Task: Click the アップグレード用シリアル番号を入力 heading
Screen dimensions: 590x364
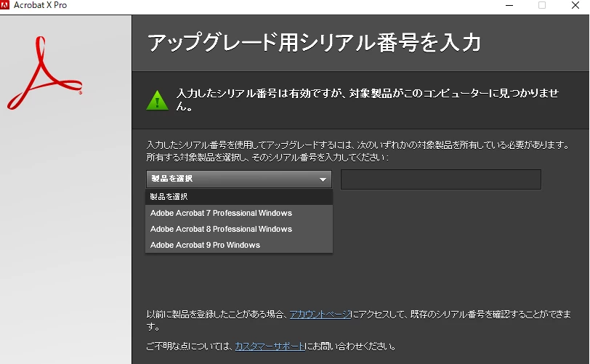Action: [x=314, y=42]
